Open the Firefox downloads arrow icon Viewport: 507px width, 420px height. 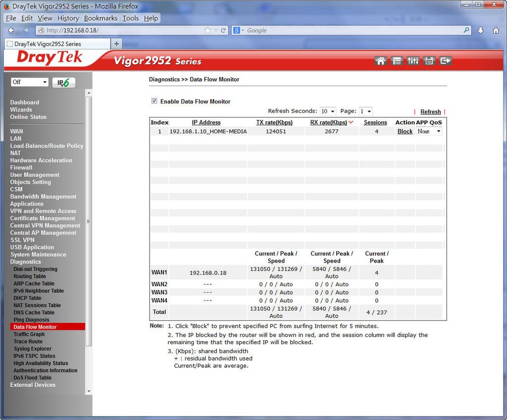pyautogui.click(x=480, y=30)
